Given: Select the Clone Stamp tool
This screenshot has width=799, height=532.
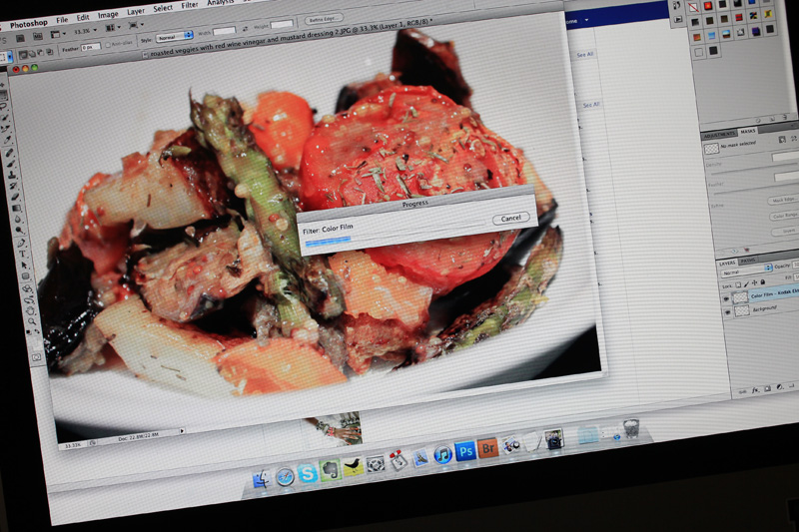Looking at the screenshot, I should (x=11, y=175).
